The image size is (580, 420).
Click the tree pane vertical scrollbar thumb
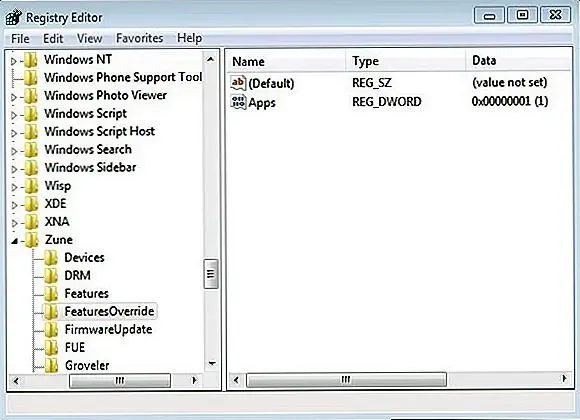point(210,274)
